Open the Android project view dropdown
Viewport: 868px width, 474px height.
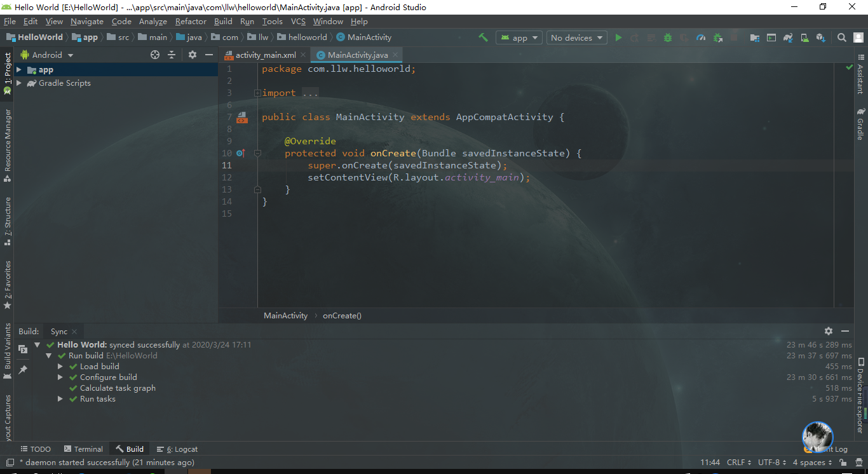pos(47,55)
